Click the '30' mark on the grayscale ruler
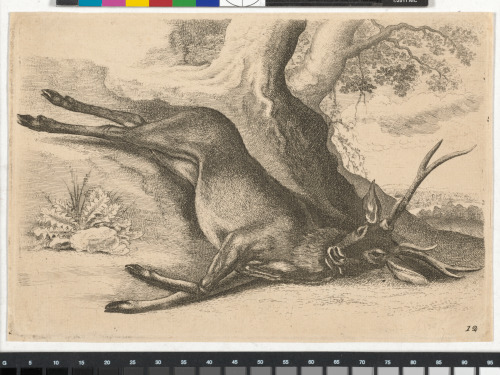 (158, 362)
